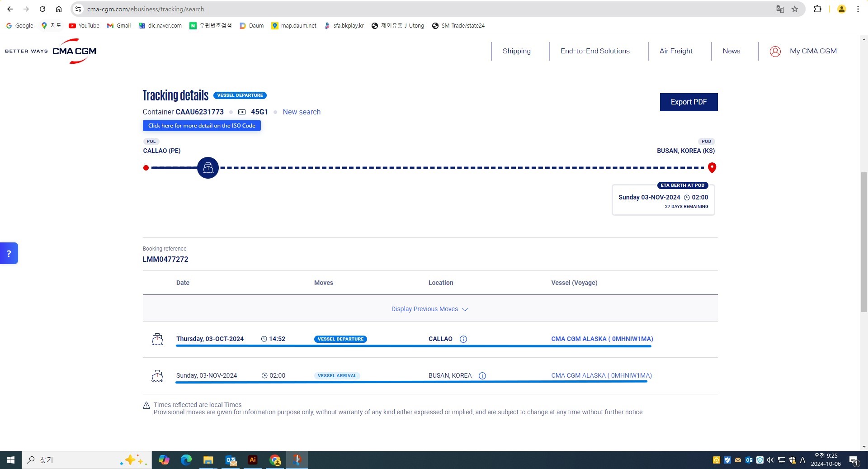Click the ETA BERTH AT POD date box
868x469 pixels.
coord(663,199)
